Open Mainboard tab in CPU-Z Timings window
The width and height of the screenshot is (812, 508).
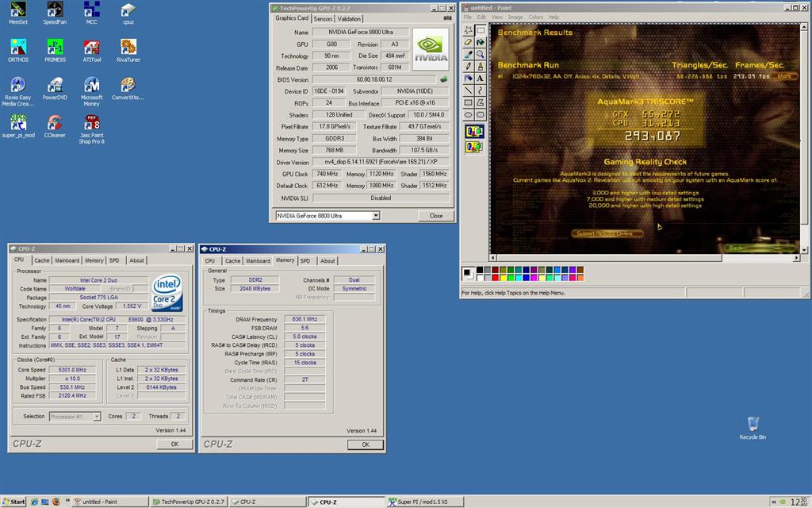258,261
